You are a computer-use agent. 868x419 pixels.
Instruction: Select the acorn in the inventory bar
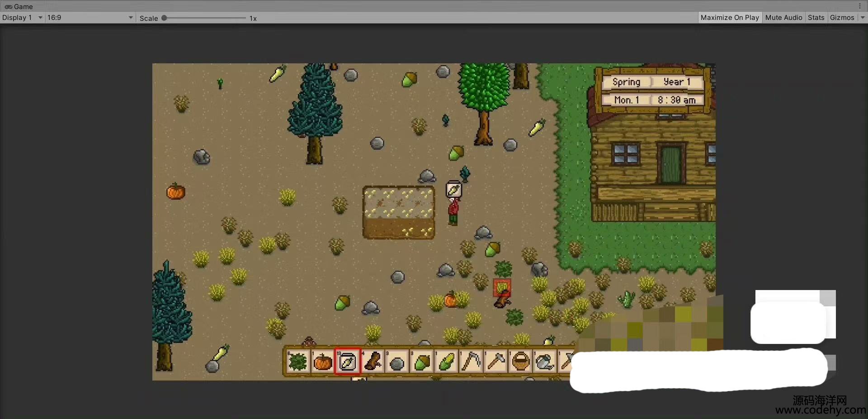[422, 361]
